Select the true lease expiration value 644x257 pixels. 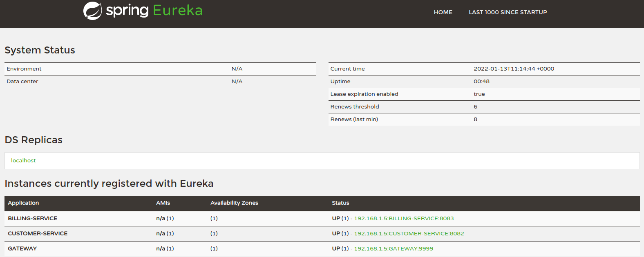(x=479, y=94)
